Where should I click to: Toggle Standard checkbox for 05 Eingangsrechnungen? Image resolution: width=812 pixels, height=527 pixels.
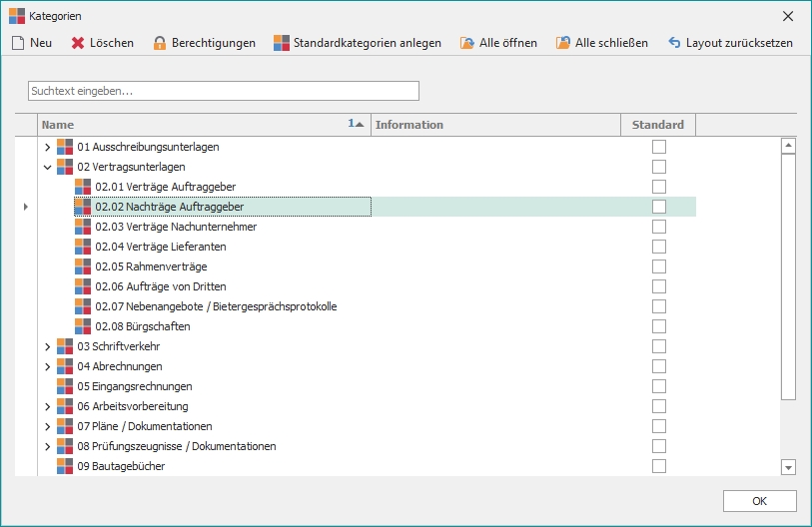659,386
